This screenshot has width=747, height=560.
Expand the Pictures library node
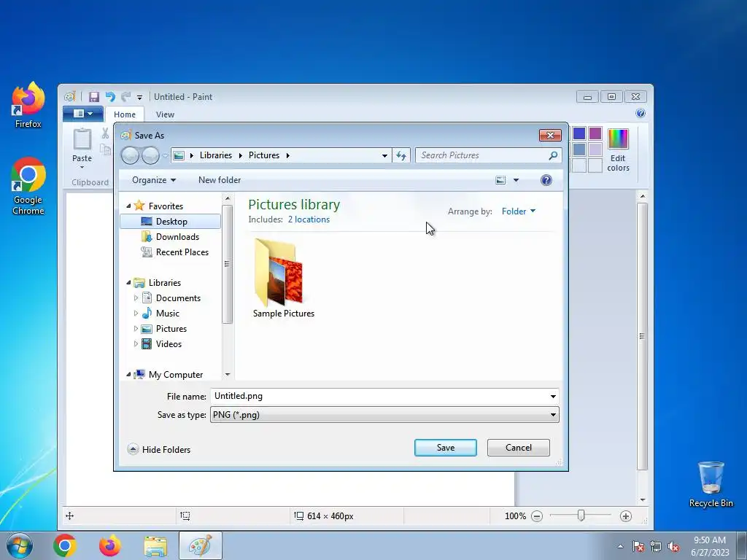136,329
